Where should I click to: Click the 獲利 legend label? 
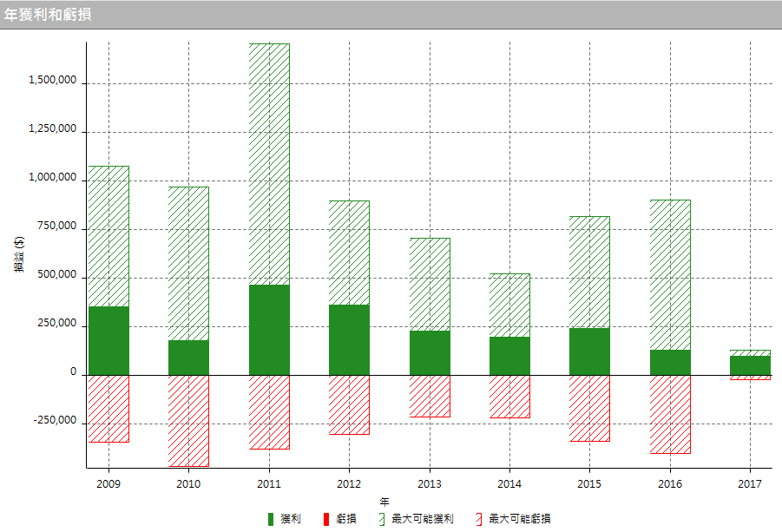pyautogui.click(x=291, y=519)
